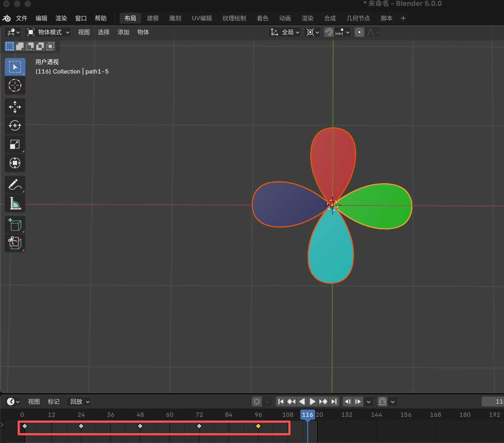Click the green petal in viewport
The width and height of the screenshot is (504, 443).
click(379, 206)
